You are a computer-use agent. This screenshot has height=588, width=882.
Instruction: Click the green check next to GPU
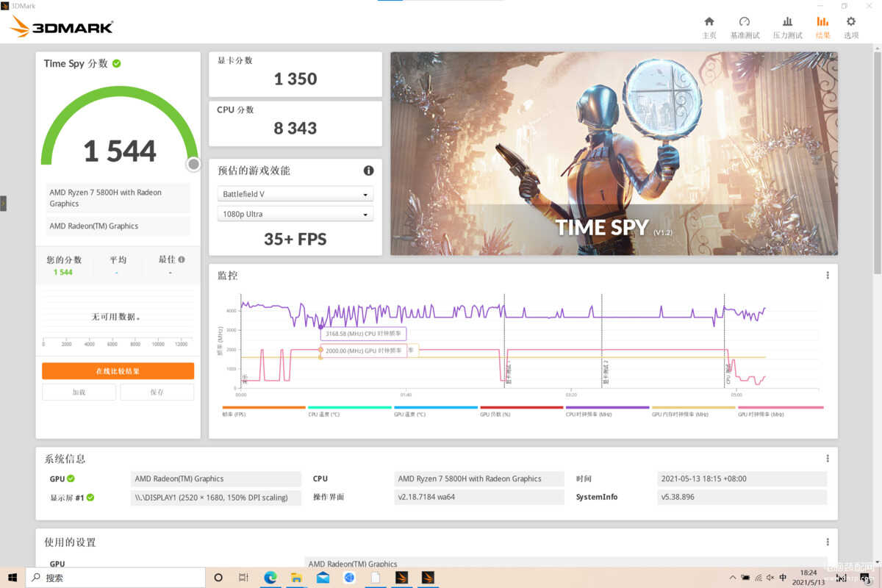[71, 478]
